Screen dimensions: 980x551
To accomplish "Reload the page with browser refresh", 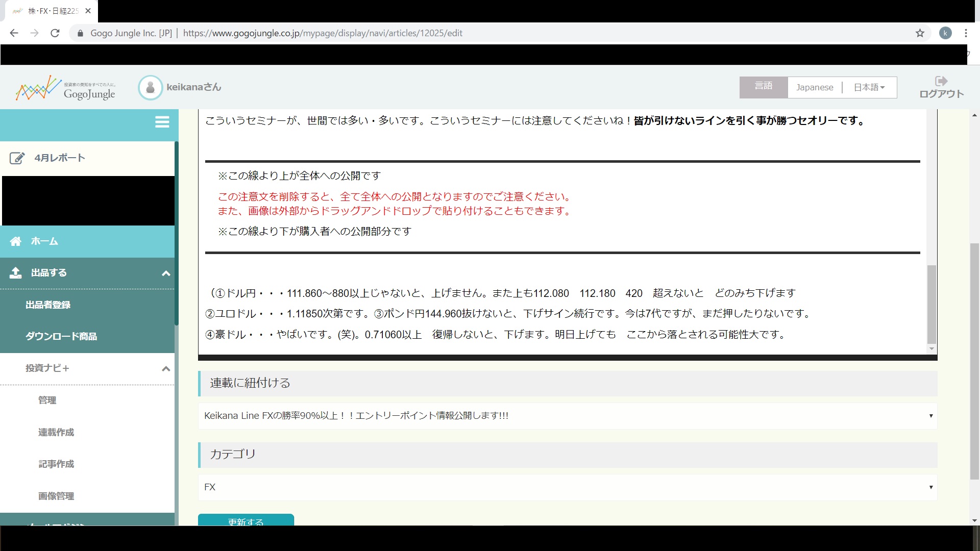I will [x=55, y=33].
